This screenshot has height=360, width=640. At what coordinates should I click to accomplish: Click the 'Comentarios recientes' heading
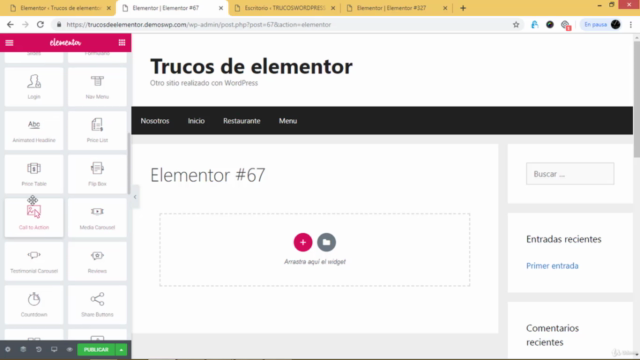click(x=552, y=335)
